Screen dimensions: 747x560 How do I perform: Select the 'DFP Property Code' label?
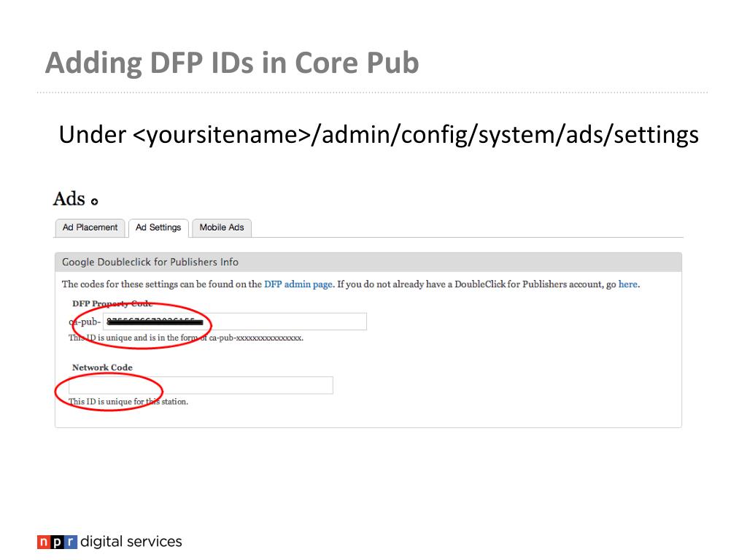[x=112, y=304]
